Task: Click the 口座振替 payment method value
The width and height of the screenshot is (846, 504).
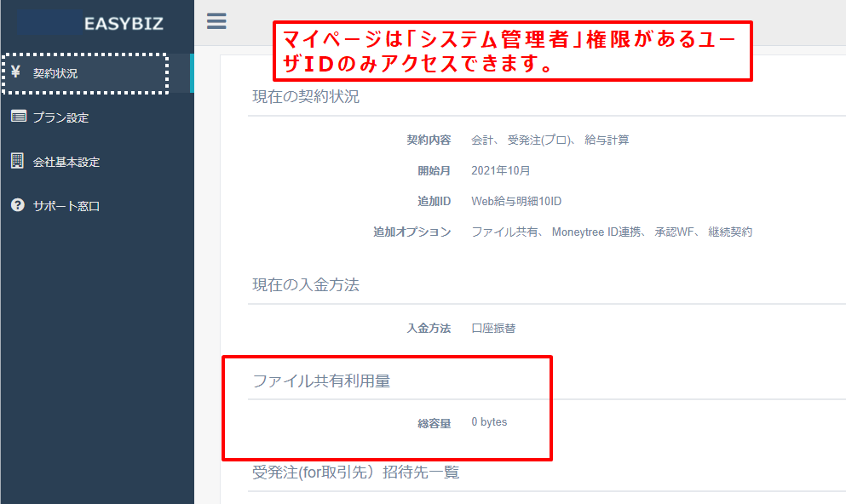Action: point(493,328)
